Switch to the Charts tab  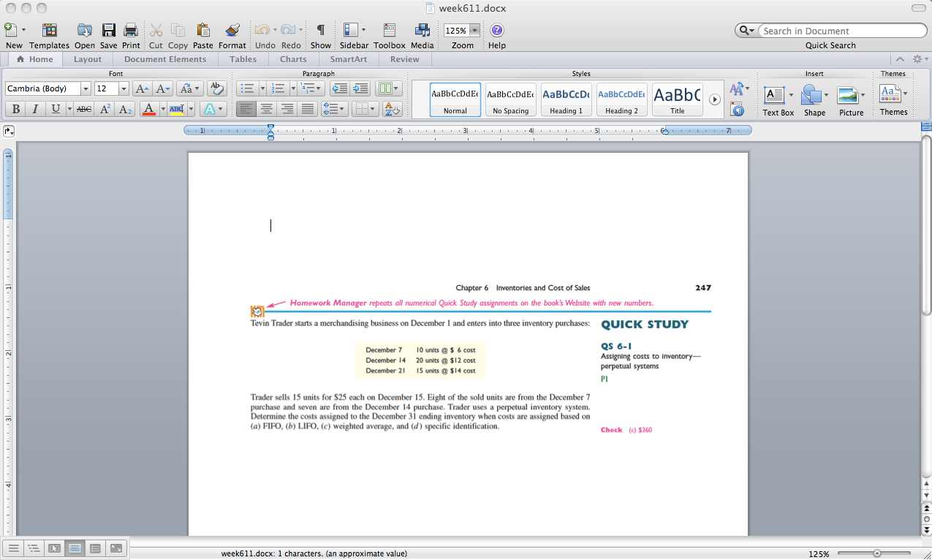coord(293,59)
